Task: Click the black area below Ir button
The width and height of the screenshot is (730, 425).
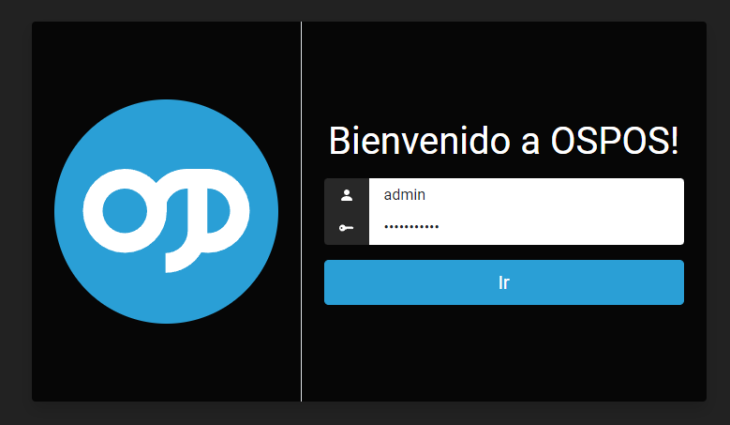Action: point(504,353)
